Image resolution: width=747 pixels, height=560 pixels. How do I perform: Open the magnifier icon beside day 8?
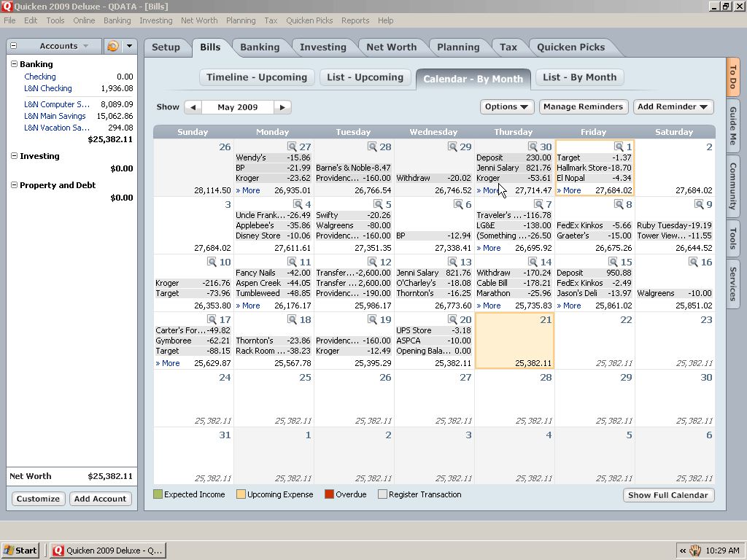619,204
